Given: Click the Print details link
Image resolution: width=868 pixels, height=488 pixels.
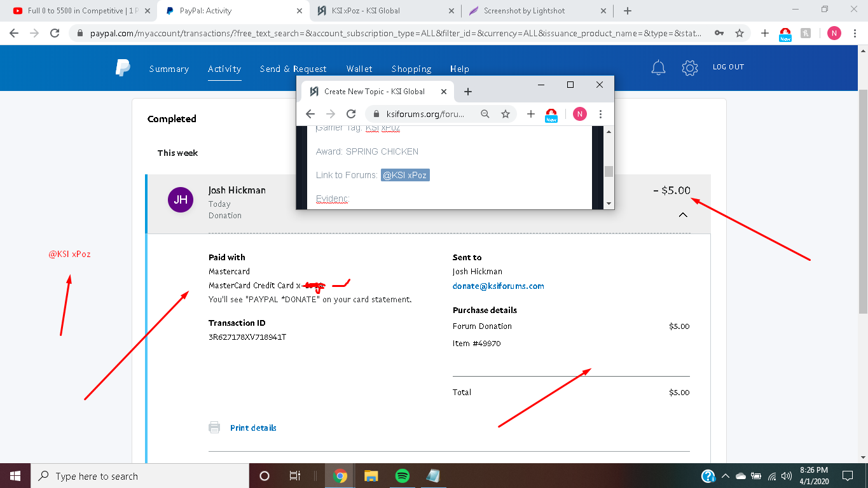Looking at the screenshot, I should click(253, 428).
